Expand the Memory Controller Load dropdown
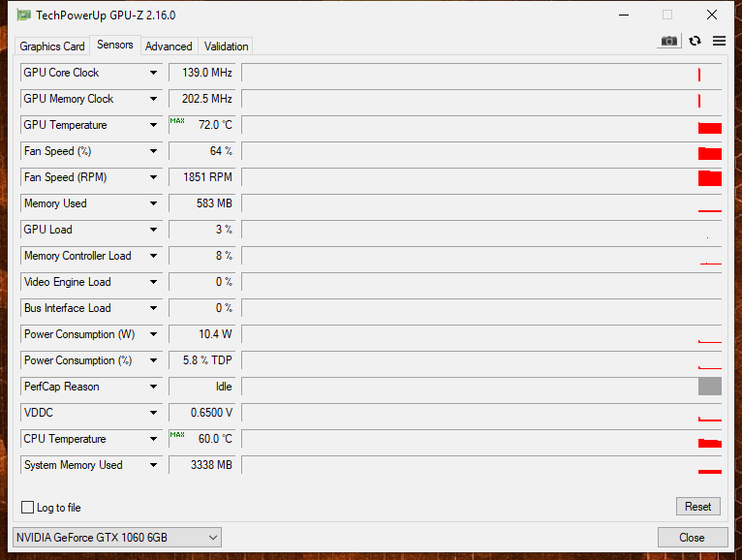Image resolution: width=742 pixels, height=560 pixels. [153, 256]
